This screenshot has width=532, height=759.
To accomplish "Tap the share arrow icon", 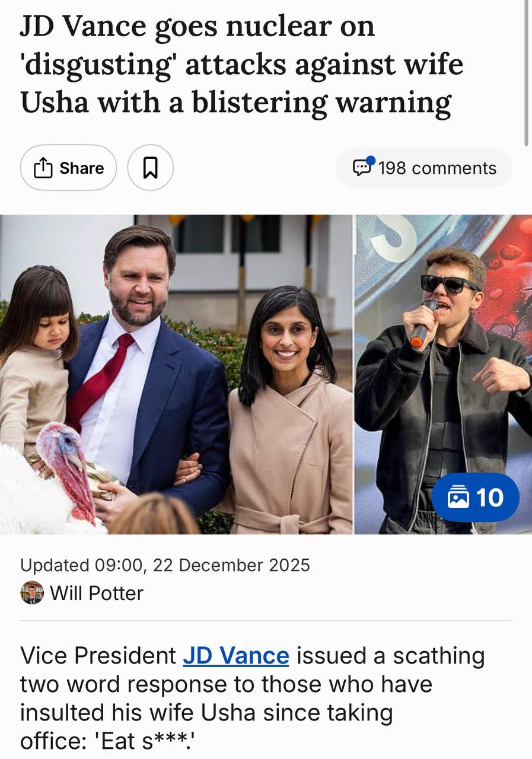I will coord(43,168).
